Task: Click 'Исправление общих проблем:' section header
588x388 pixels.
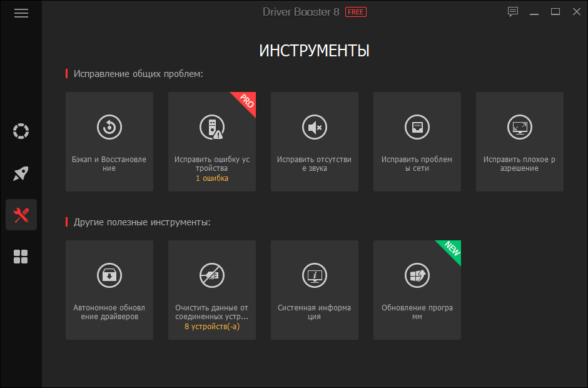Action: point(138,74)
